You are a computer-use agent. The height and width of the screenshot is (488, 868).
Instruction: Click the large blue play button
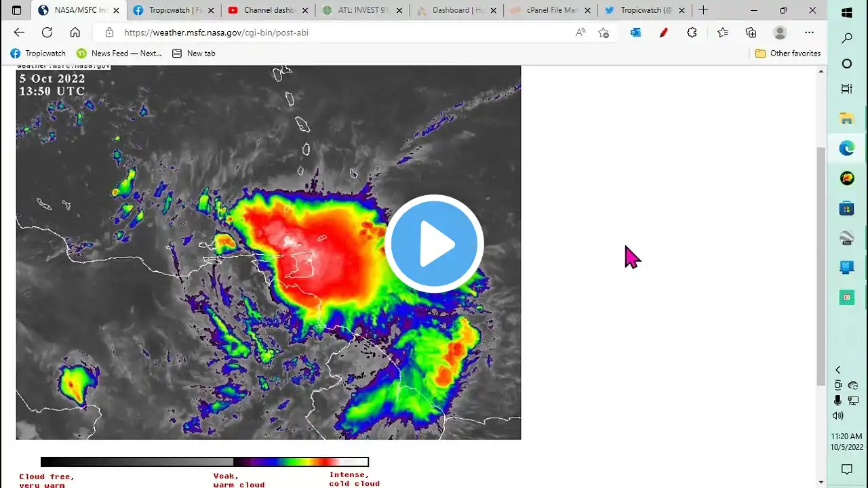[434, 244]
